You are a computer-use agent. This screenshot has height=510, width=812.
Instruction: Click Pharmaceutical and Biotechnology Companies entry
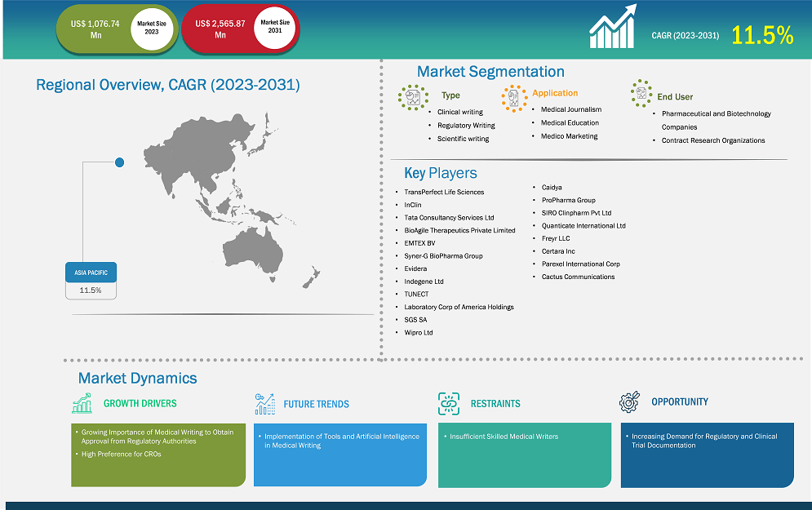(x=717, y=120)
